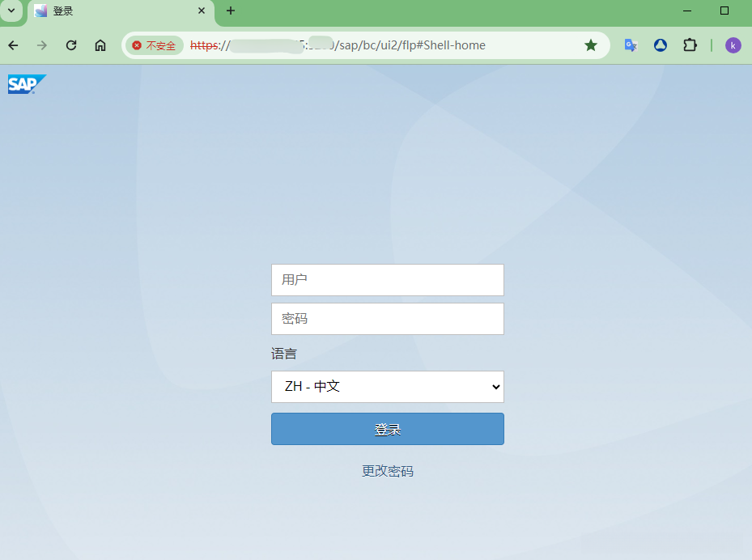
Task: Click the SAP logo
Action: coord(26,83)
